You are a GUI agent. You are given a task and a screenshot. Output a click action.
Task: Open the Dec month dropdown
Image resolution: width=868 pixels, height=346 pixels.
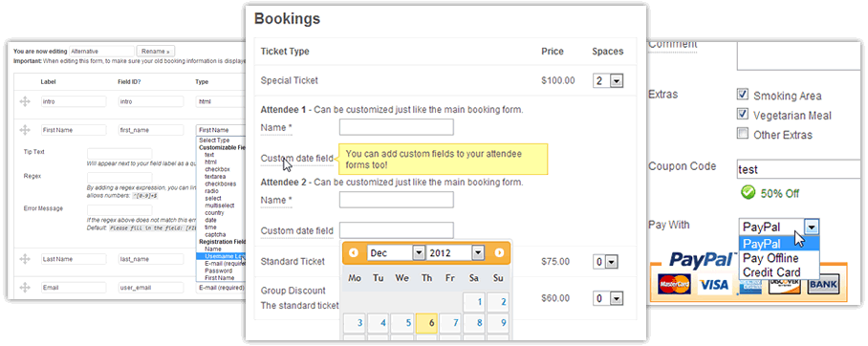tap(396, 253)
